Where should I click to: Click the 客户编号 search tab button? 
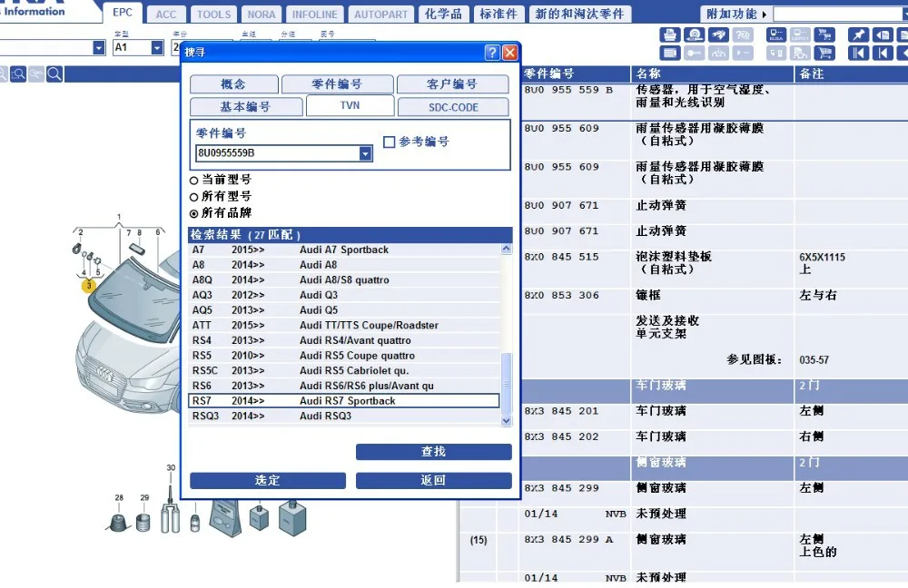click(452, 84)
